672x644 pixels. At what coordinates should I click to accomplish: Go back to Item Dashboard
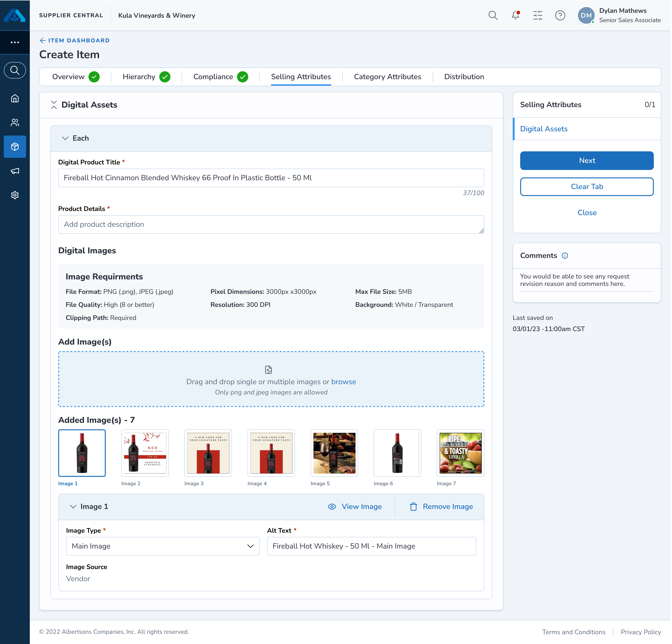[x=75, y=40]
